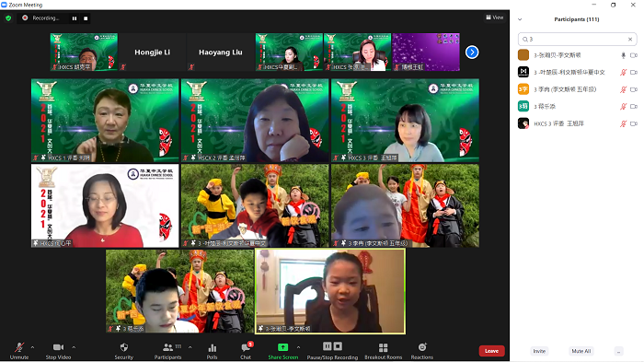This screenshot has height=362, width=644.
Task: Open the Participants icon in bottom toolbar
Action: [x=167, y=347]
